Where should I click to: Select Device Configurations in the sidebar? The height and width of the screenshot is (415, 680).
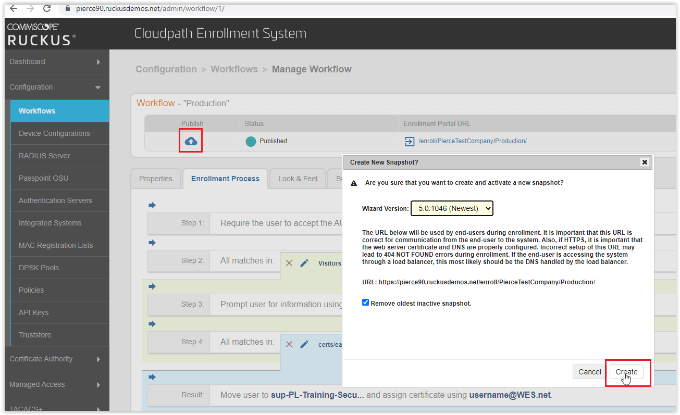[x=54, y=133]
